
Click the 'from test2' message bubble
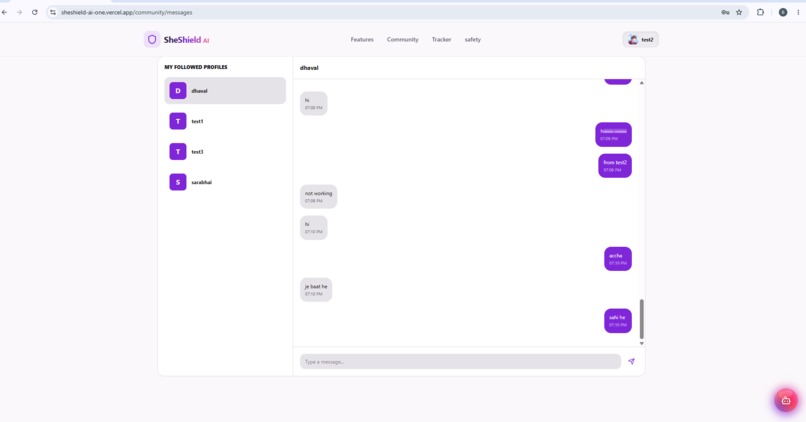coord(615,166)
